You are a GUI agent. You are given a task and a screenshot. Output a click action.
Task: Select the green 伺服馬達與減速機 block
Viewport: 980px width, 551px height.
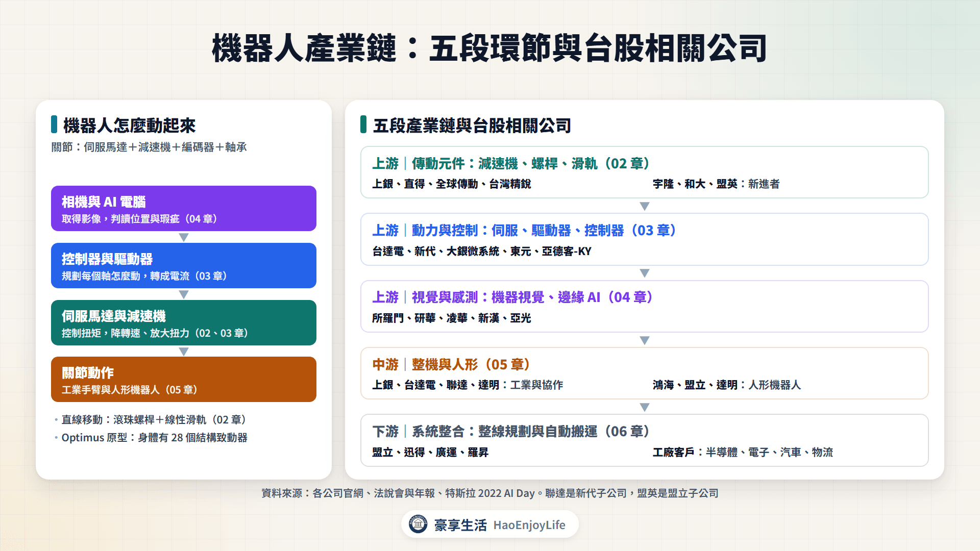pos(184,322)
